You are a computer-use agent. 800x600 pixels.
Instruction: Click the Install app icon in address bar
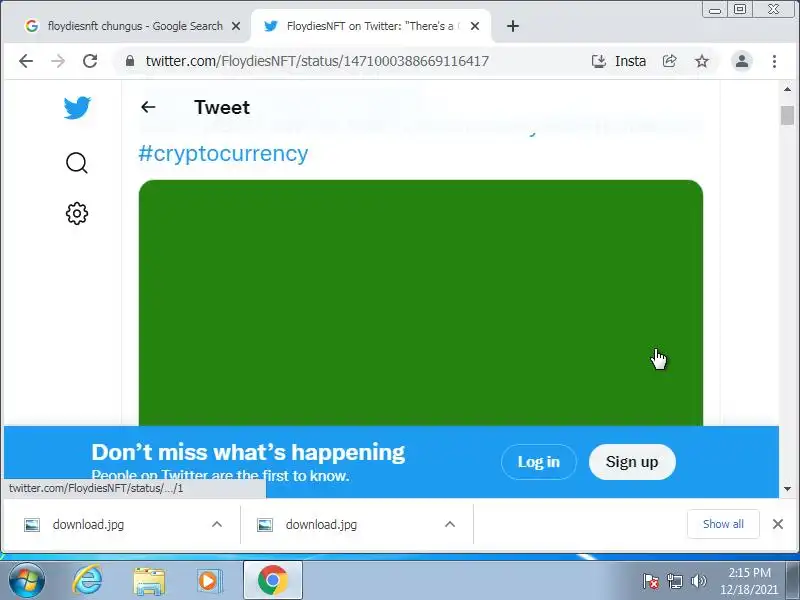click(598, 61)
